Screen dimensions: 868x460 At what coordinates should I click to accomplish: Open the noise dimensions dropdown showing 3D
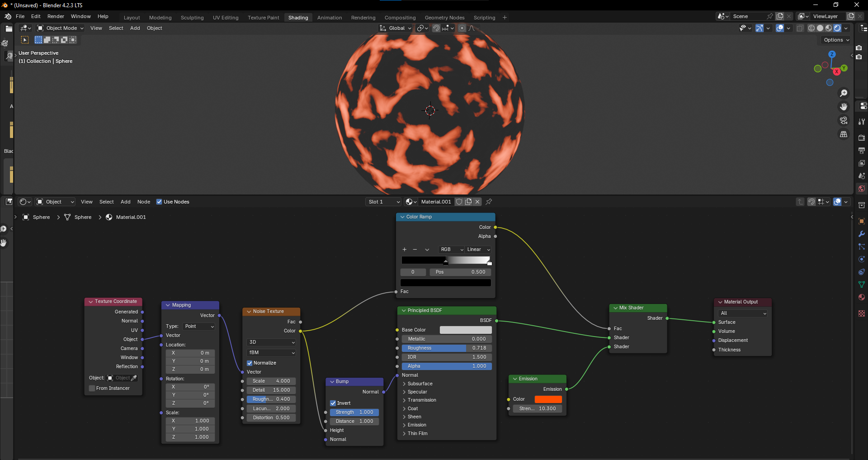pos(271,342)
